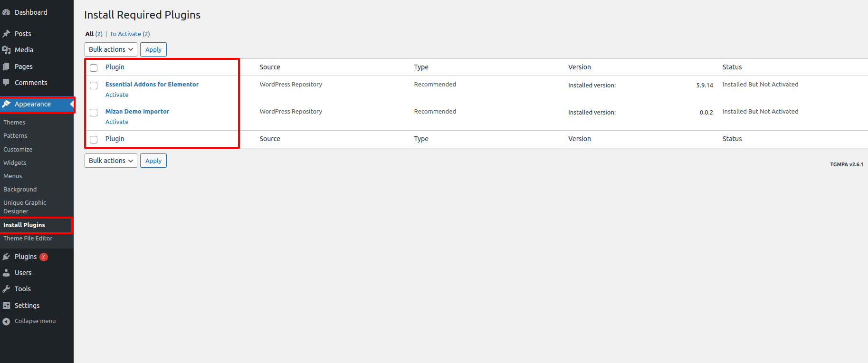The image size is (868, 363).
Task: Click the Posts pushpin icon
Action: click(6, 34)
